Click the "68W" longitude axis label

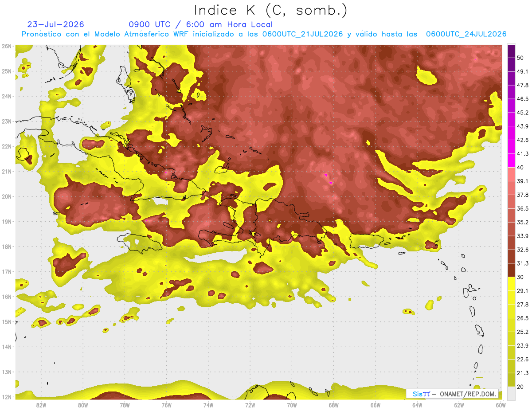point(334,405)
